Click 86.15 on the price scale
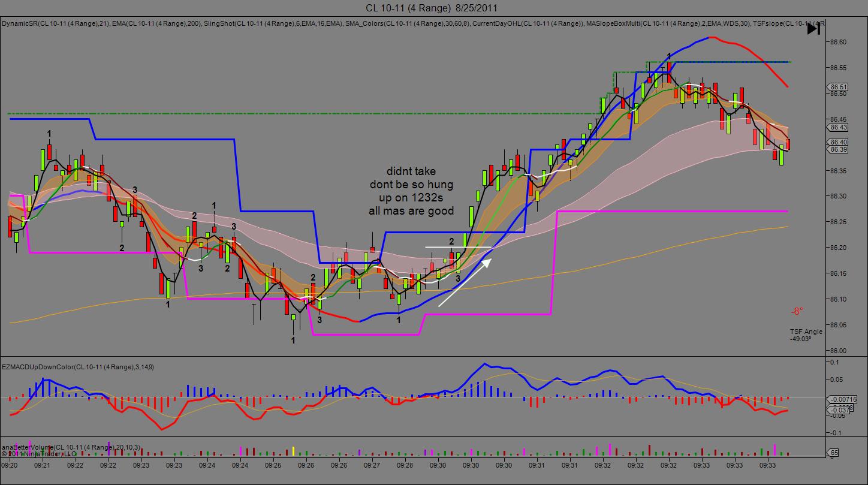 click(x=838, y=273)
